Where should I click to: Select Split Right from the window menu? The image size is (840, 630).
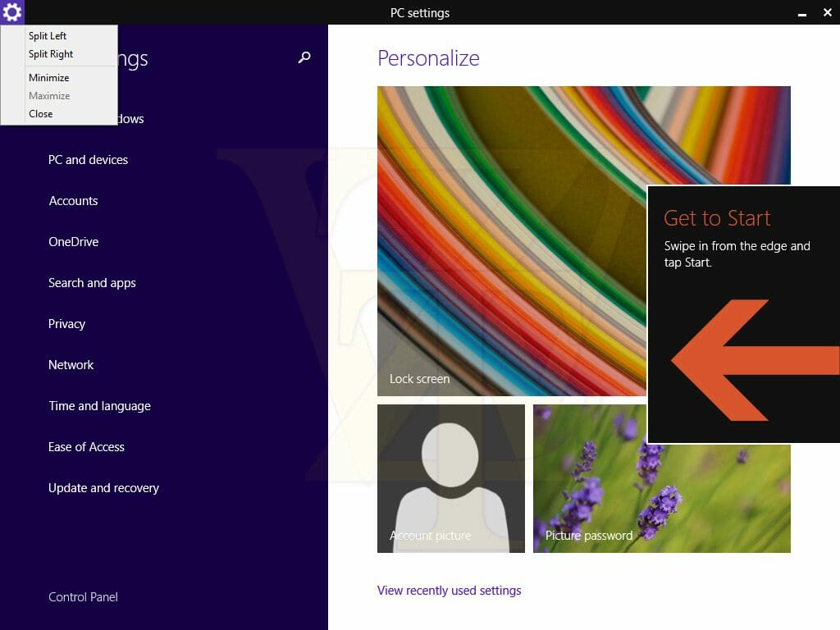(50, 53)
